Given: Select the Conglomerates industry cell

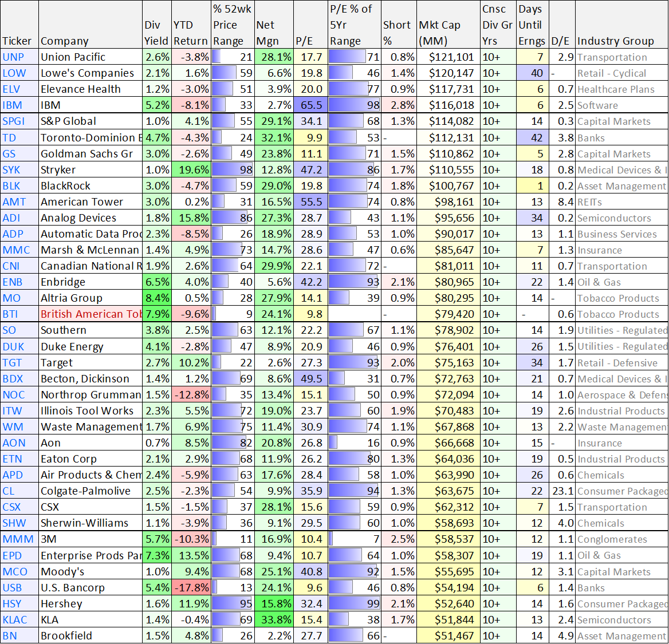Looking at the screenshot, I should pyautogui.click(x=621, y=539).
